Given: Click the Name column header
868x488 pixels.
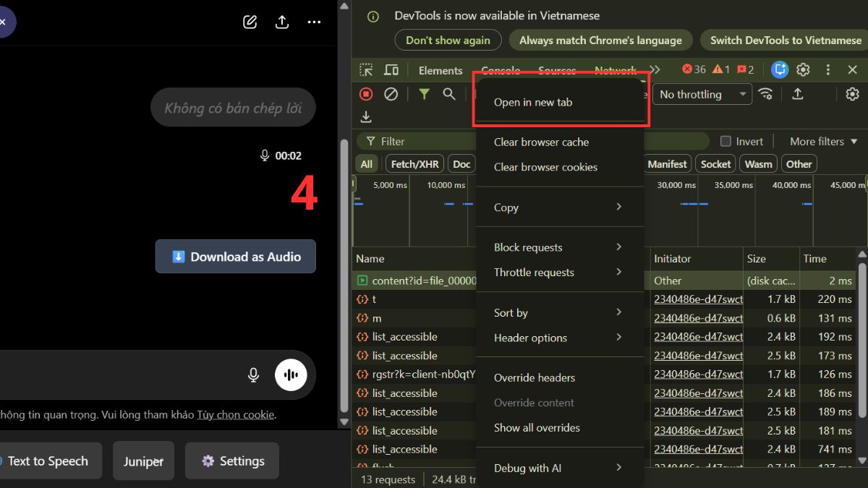Looking at the screenshot, I should pos(370,259).
